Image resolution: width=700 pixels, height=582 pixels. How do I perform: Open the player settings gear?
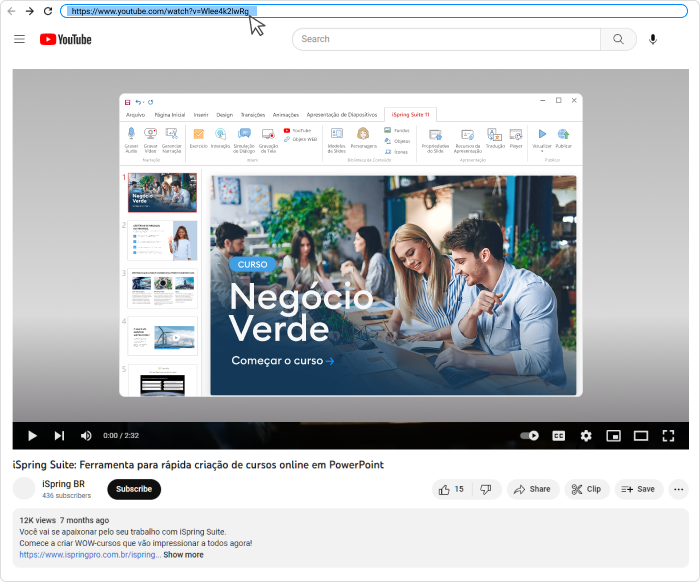click(x=586, y=436)
